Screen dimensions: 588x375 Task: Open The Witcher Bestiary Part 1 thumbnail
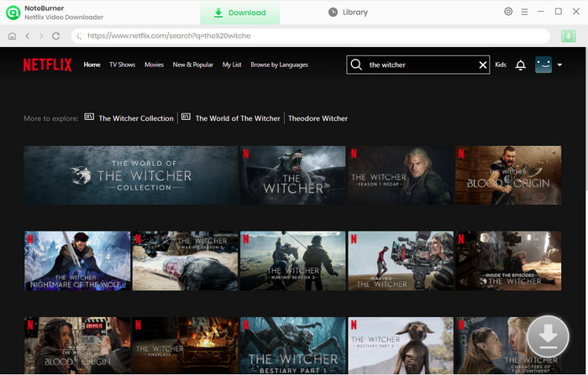point(293,346)
